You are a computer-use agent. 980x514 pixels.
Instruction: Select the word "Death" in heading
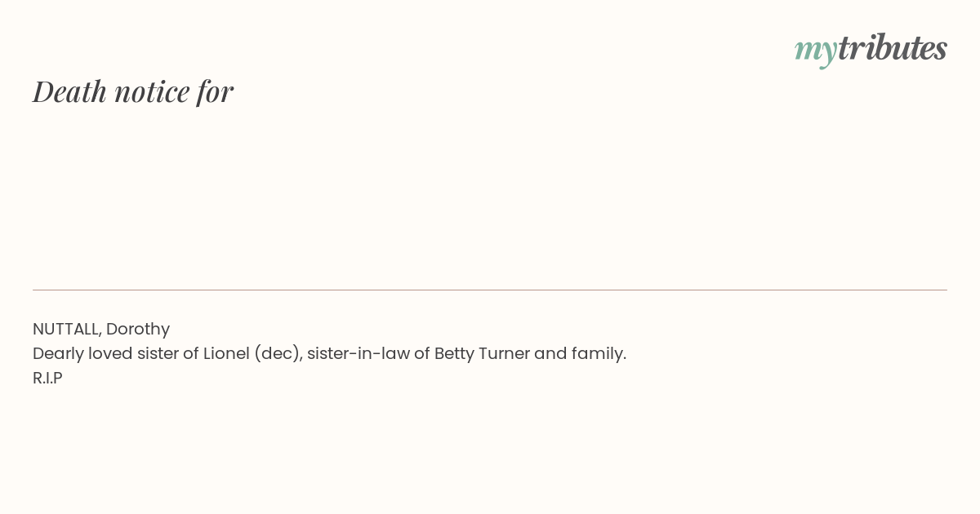[x=69, y=91]
